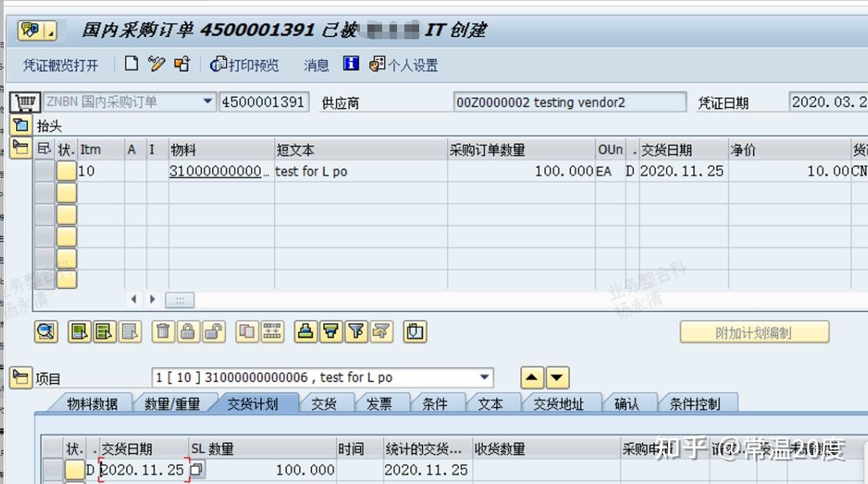
Task: Click the material number 31000000000 link
Action: pos(216,171)
